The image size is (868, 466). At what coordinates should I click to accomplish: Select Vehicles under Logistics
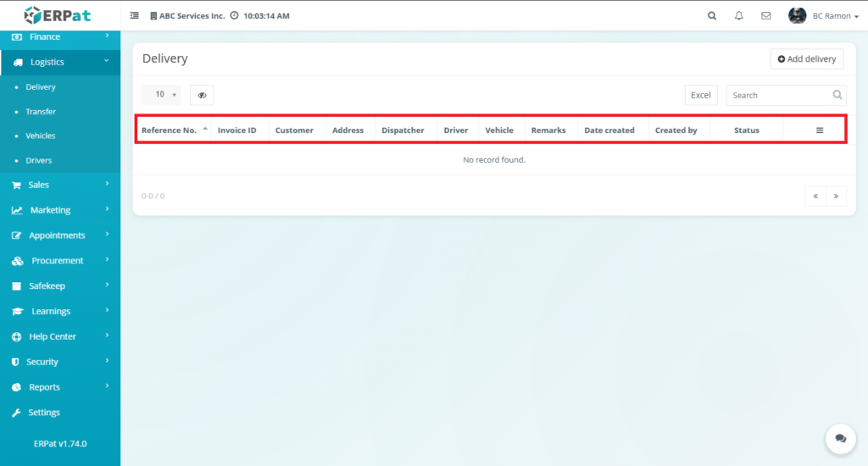[x=41, y=136]
